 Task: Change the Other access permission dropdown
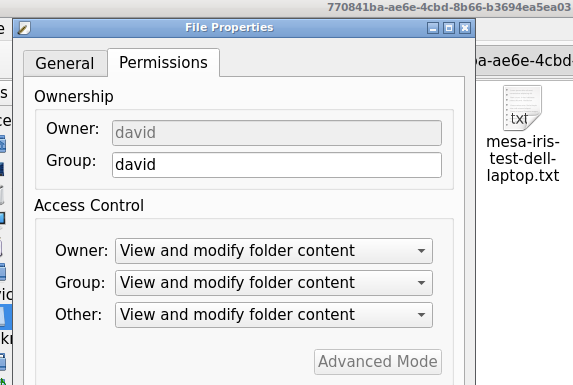click(x=274, y=315)
